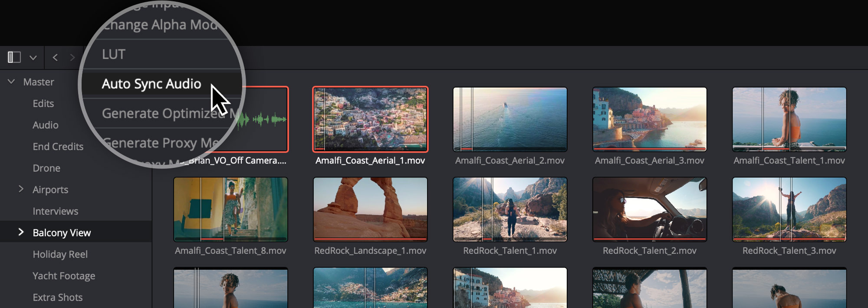Viewport: 868px width, 308px height.
Task: Click the Amalfi_Coast_Talent_8.mov file name
Action: pyautogui.click(x=230, y=251)
